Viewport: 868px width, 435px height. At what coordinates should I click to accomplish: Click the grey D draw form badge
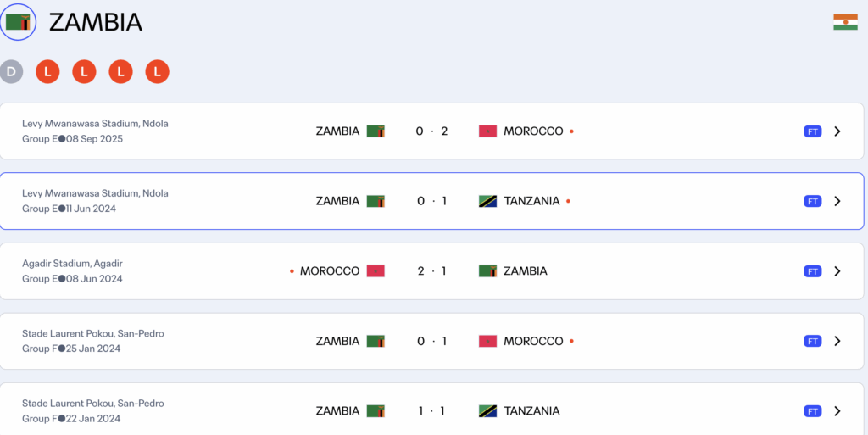click(x=11, y=72)
